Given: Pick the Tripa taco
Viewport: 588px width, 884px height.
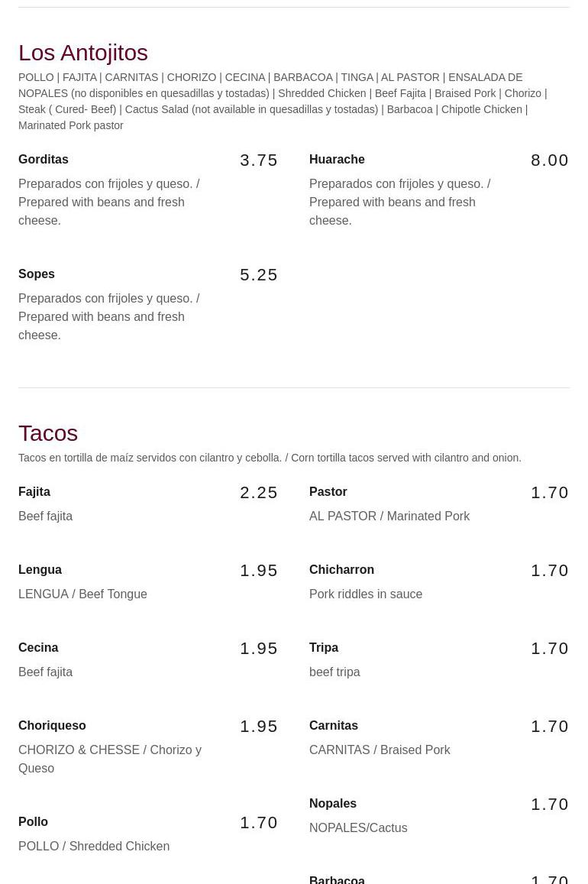Looking at the screenshot, I should [324, 648].
